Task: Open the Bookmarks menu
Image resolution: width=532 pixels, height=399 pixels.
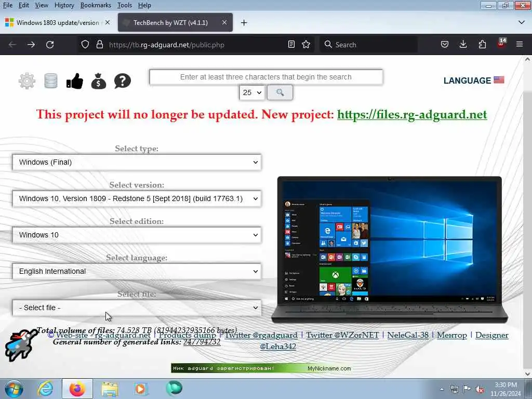Action: (x=96, y=5)
